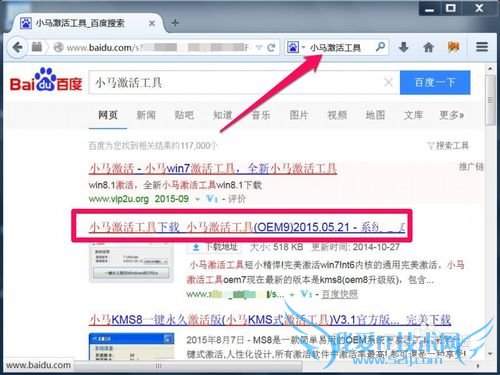Click the Baidu logo

click(46, 80)
